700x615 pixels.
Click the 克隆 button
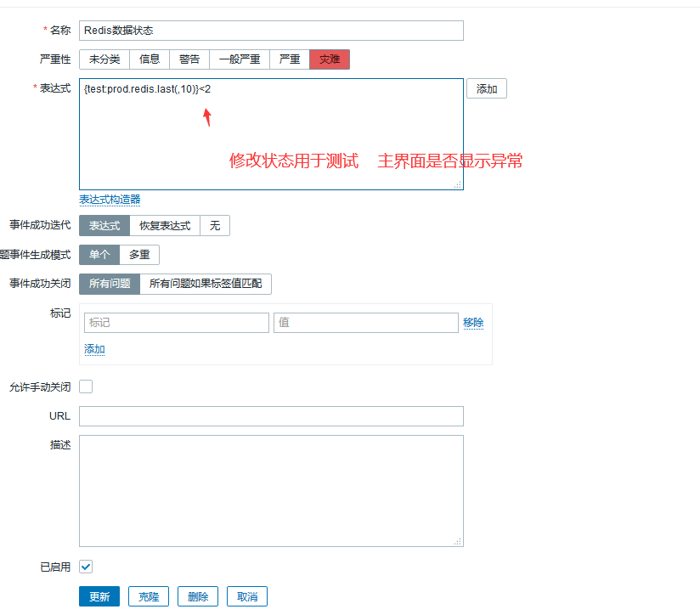coord(149,596)
